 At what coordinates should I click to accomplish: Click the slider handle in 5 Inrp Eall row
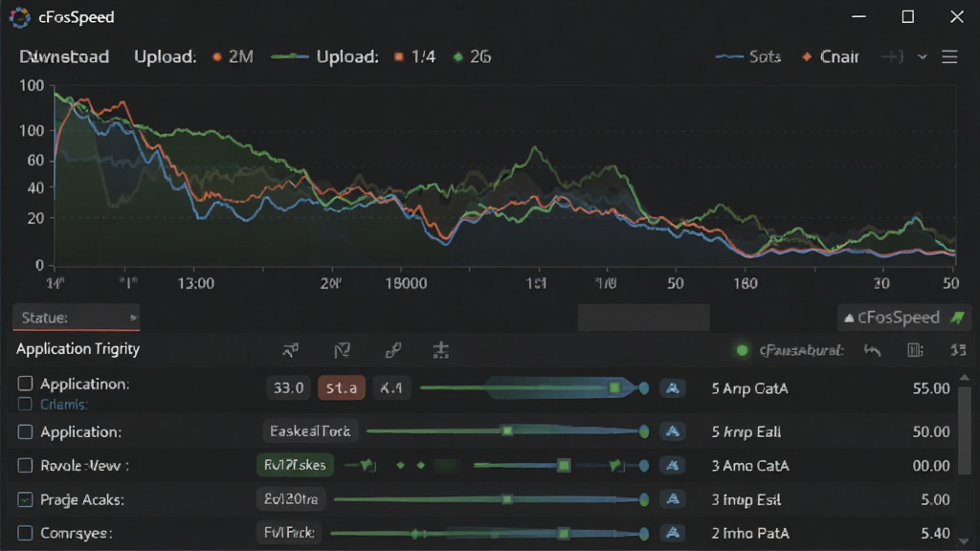[507, 431]
